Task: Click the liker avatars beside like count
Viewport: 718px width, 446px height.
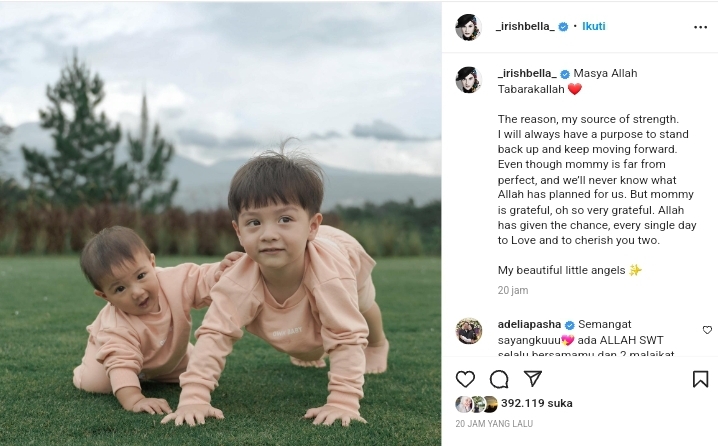Action: coord(476,404)
